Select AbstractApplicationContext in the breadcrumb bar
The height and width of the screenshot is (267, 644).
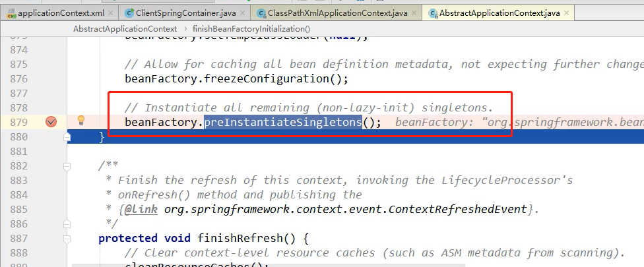click(x=125, y=29)
